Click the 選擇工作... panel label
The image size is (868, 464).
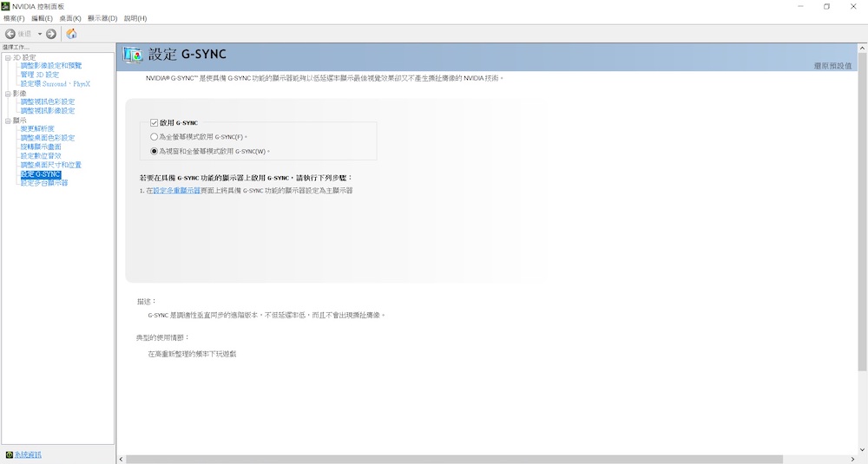pos(16,48)
